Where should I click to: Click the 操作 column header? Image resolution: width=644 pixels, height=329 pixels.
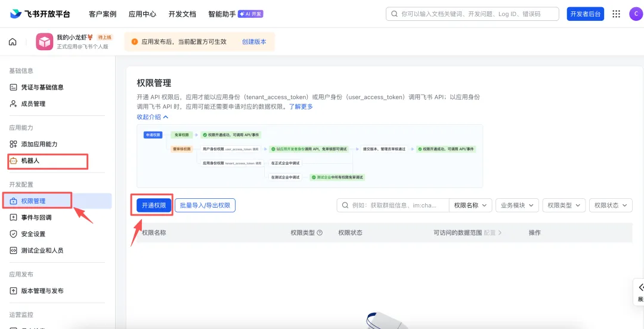pos(535,233)
